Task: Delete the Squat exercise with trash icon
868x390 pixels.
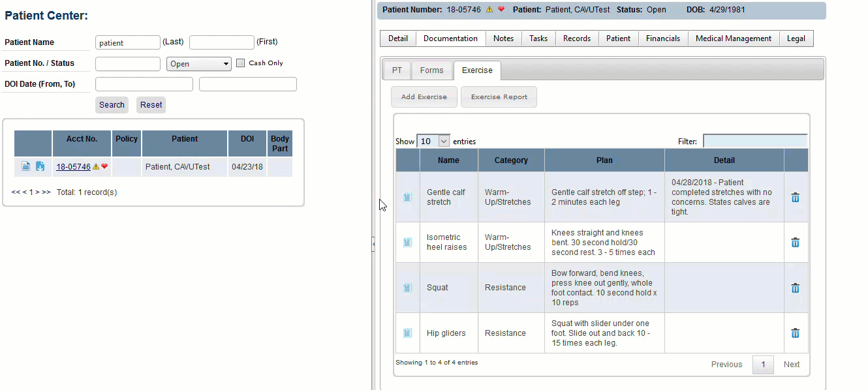Action: coord(796,288)
